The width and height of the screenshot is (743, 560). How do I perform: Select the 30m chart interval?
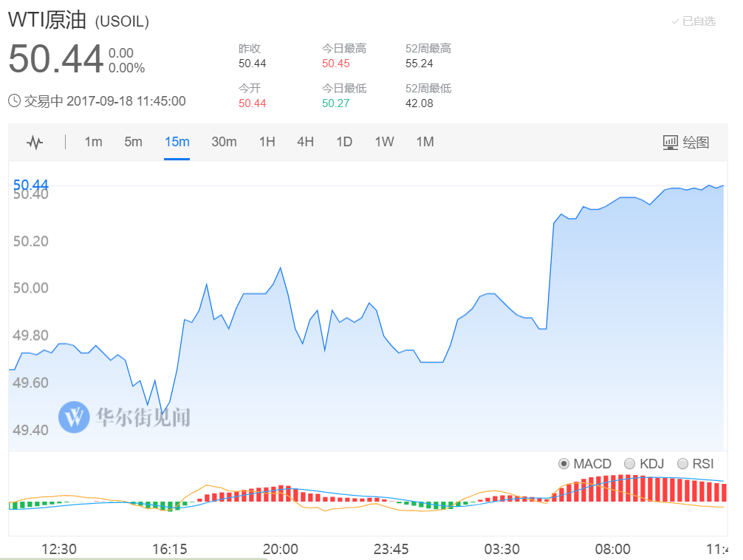pyautogui.click(x=224, y=142)
